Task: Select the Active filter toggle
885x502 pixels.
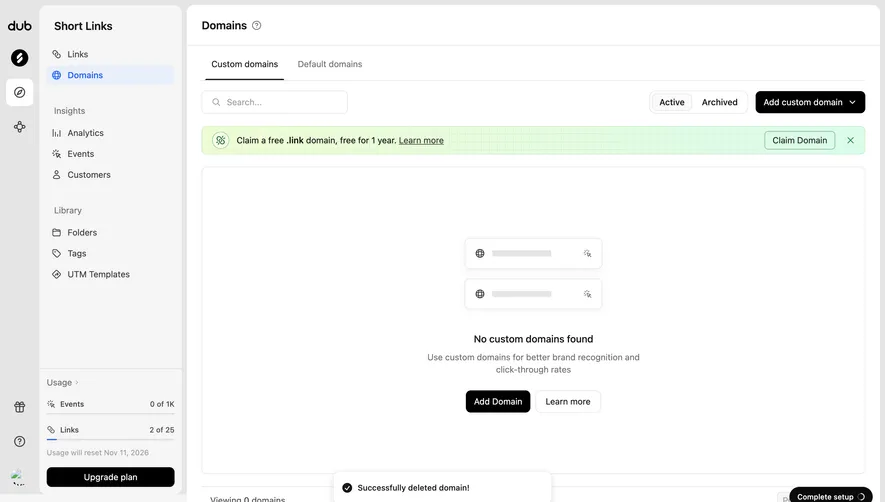Action: click(672, 102)
